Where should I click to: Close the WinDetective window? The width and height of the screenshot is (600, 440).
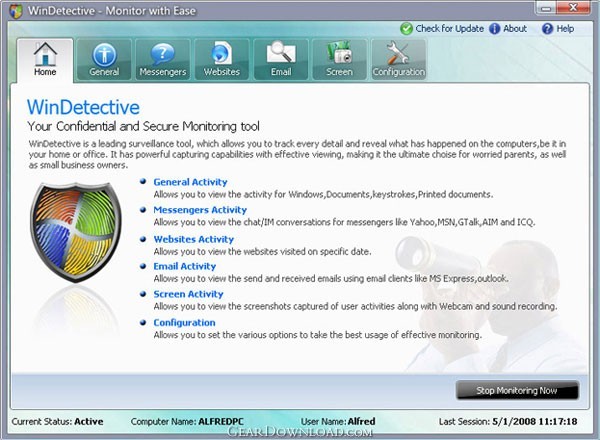573,7
